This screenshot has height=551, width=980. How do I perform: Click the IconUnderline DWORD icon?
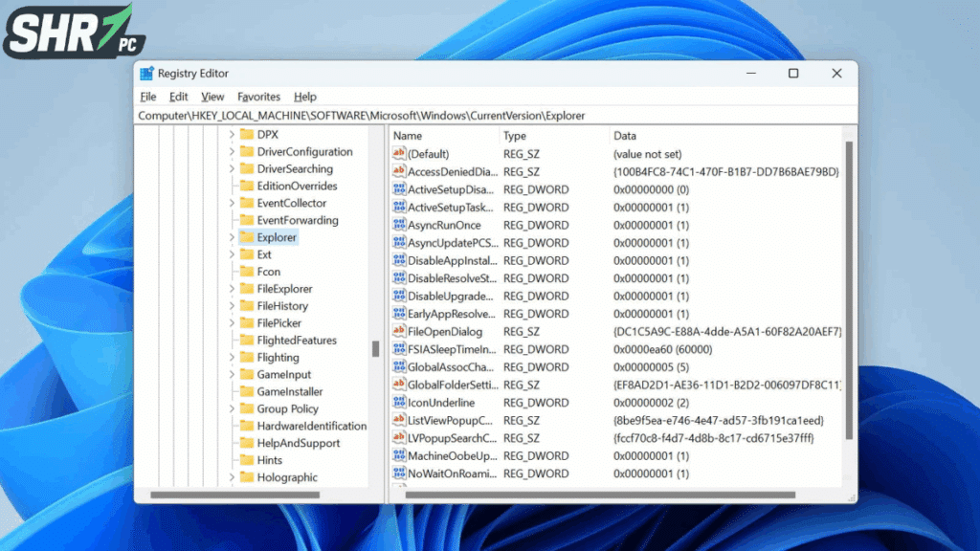click(x=399, y=403)
